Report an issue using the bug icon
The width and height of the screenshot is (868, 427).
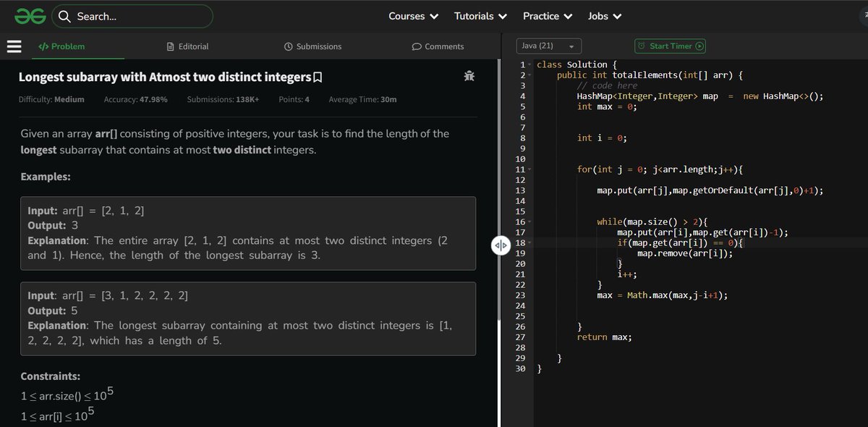click(469, 76)
